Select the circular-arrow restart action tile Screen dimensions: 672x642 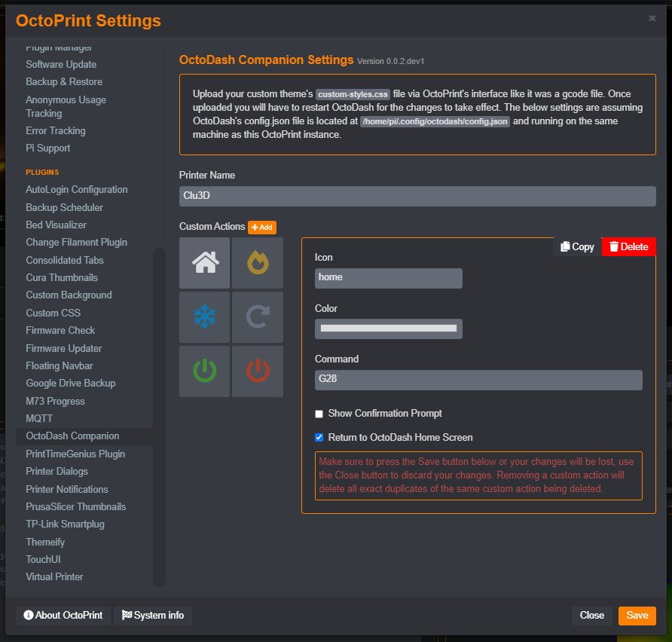tap(258, 317)
